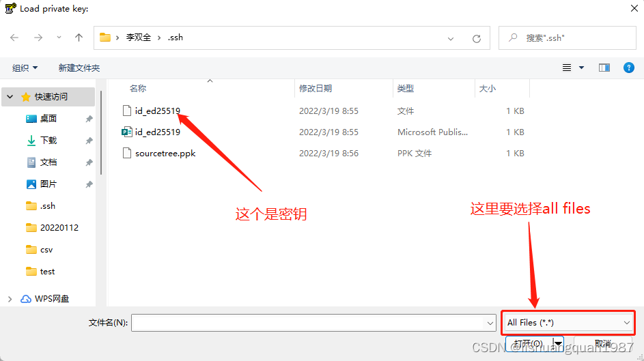Select the Publisher id_ed25519 file
The image size is (644, 361).
pos(157,132)
